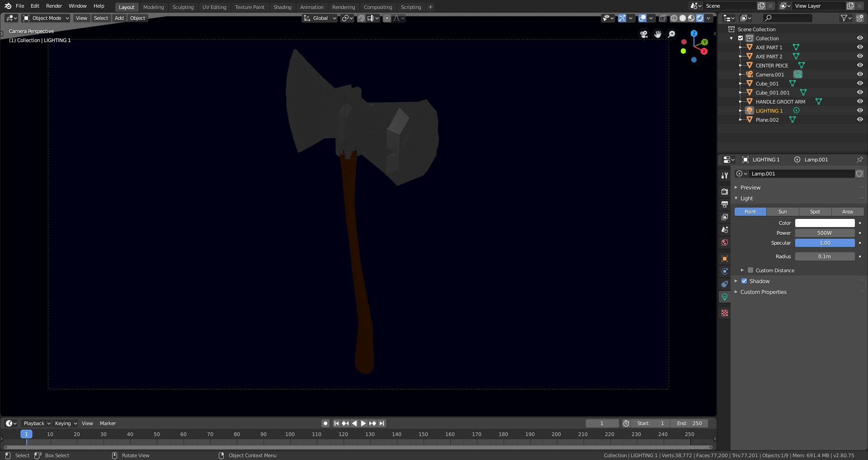Click the Power value field
The image size is (868, 460).
825,233
